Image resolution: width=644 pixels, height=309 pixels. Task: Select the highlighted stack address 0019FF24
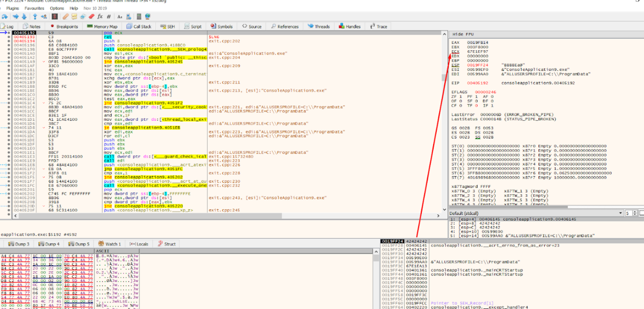(x=392, y=241)
